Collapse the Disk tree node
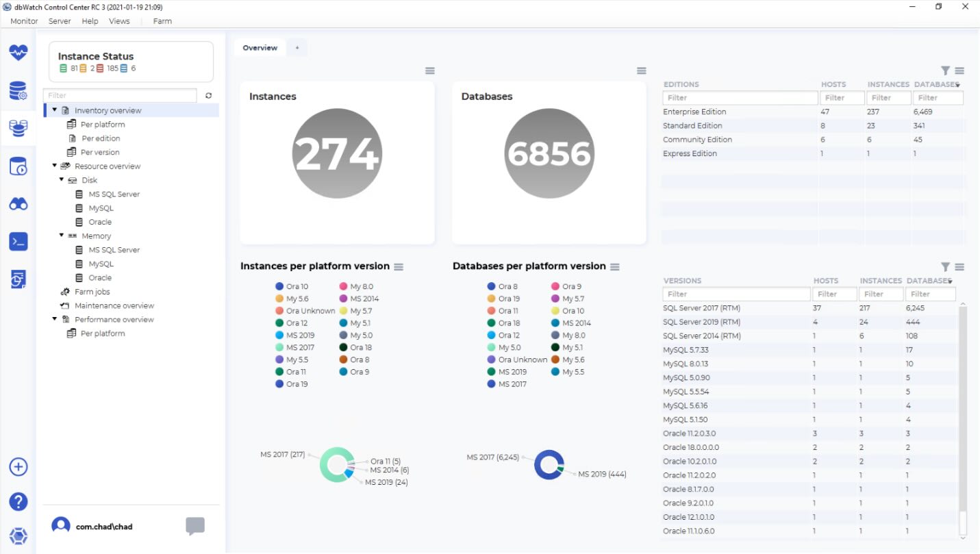 (x=62, y=180)
